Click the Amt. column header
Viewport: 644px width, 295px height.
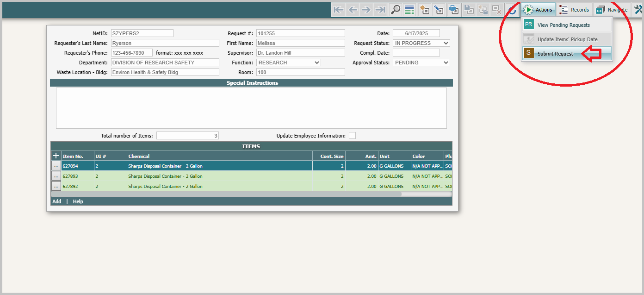(x=362, y=156)
